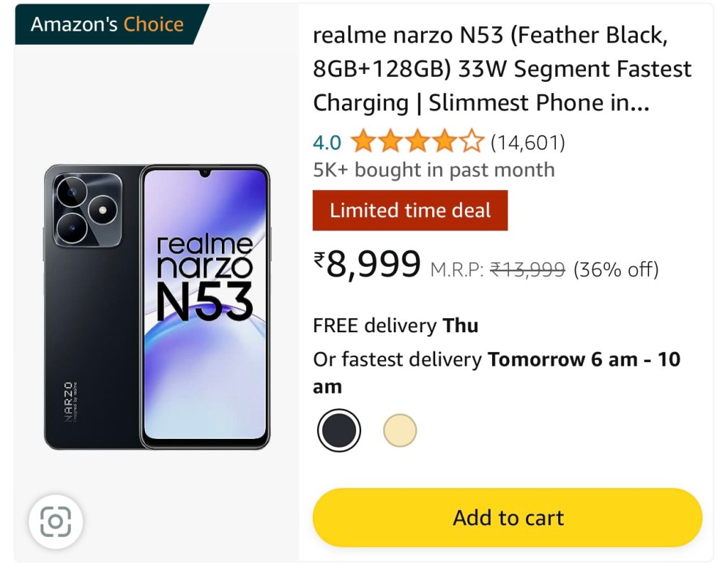View the 14,601 customer reviews

[528, 143]
